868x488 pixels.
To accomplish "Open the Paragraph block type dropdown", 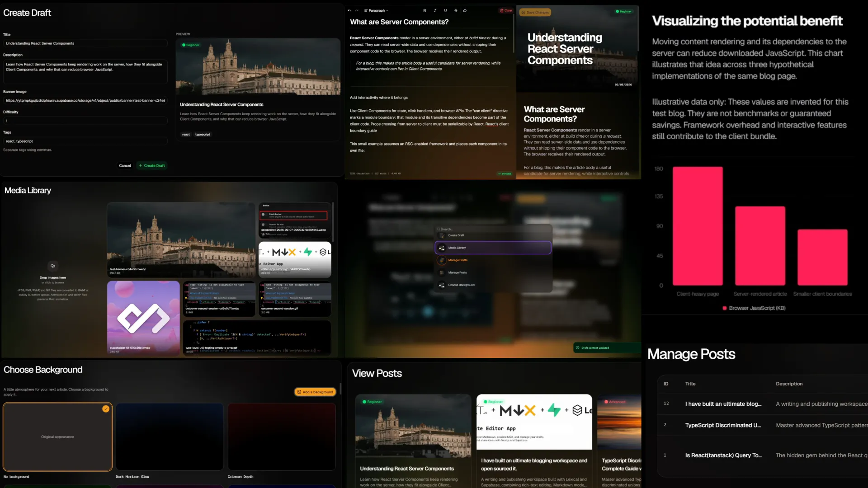I will pos(376,10).
